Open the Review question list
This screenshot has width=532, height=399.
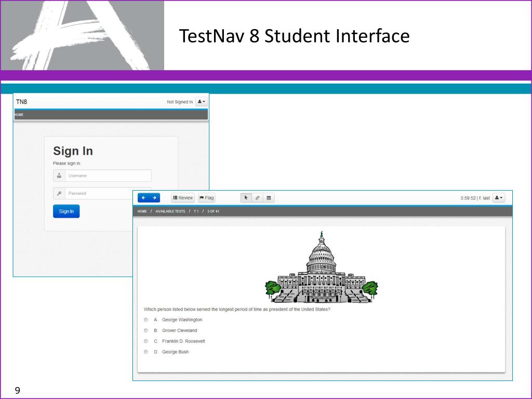(183, 198)
